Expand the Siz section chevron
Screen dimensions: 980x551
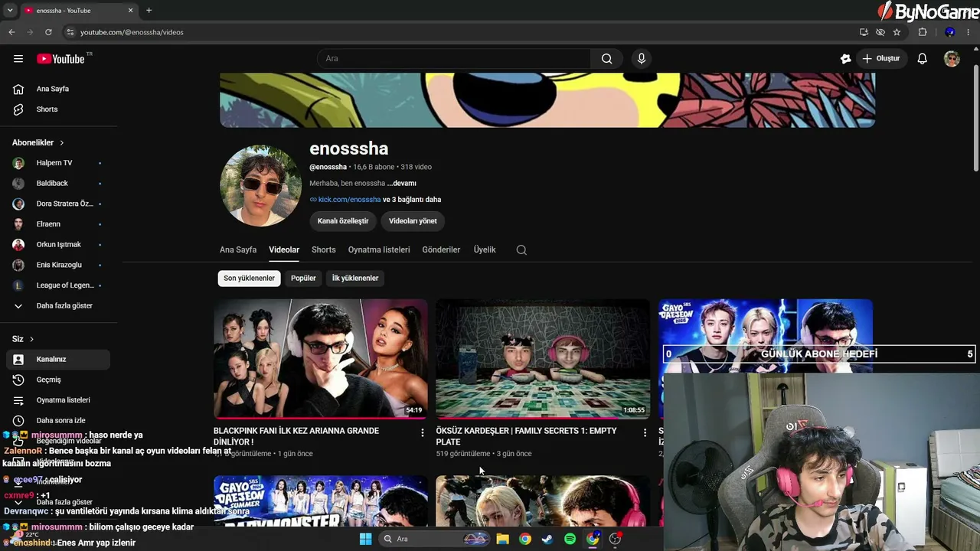tap(31, 339)
